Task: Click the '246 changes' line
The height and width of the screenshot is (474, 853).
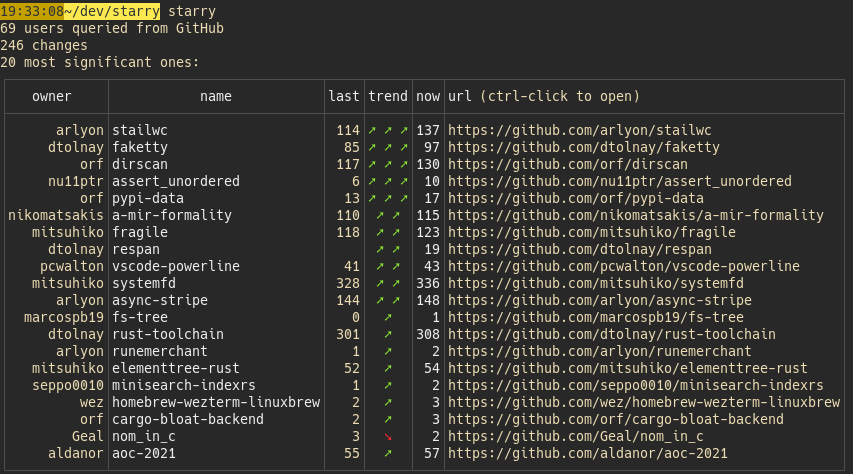Action: click(x=44, y=46)
